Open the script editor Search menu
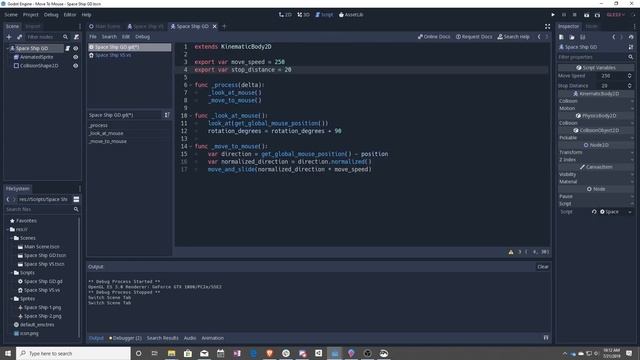640x360 pixels. coord(109,37)
